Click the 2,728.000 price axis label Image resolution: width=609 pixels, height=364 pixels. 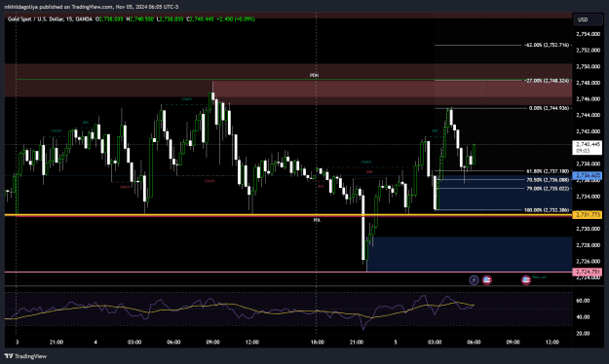point(588,245)
